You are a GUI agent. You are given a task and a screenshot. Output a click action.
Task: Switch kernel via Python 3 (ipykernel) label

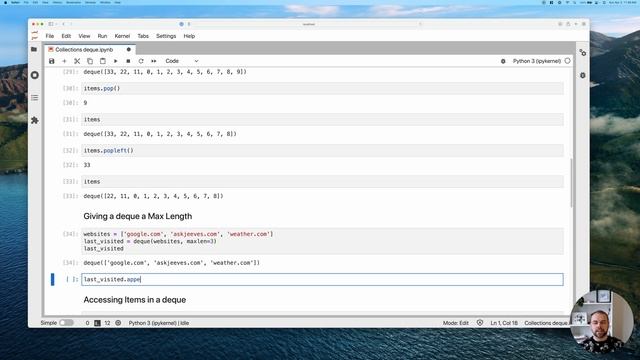point(537,61)
